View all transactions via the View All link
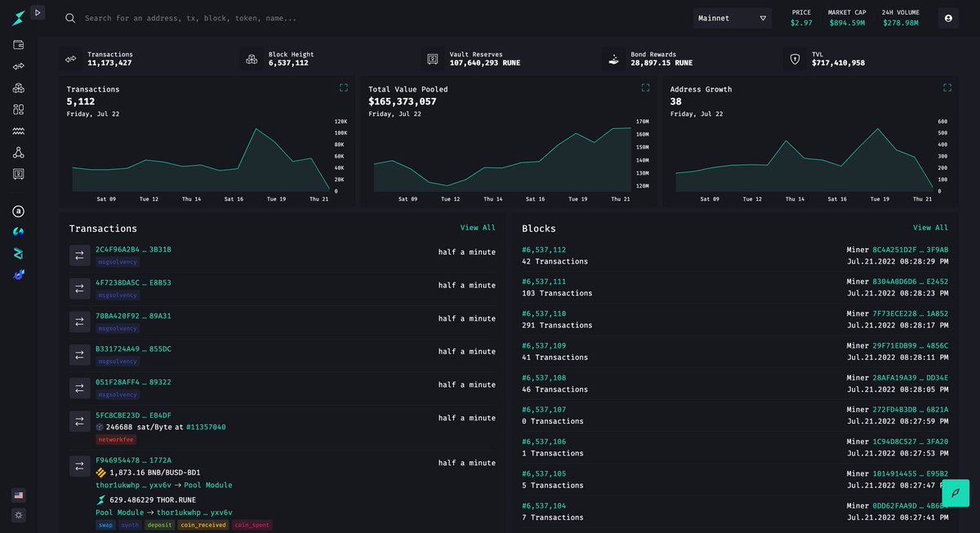 click(x=478, y=228)
